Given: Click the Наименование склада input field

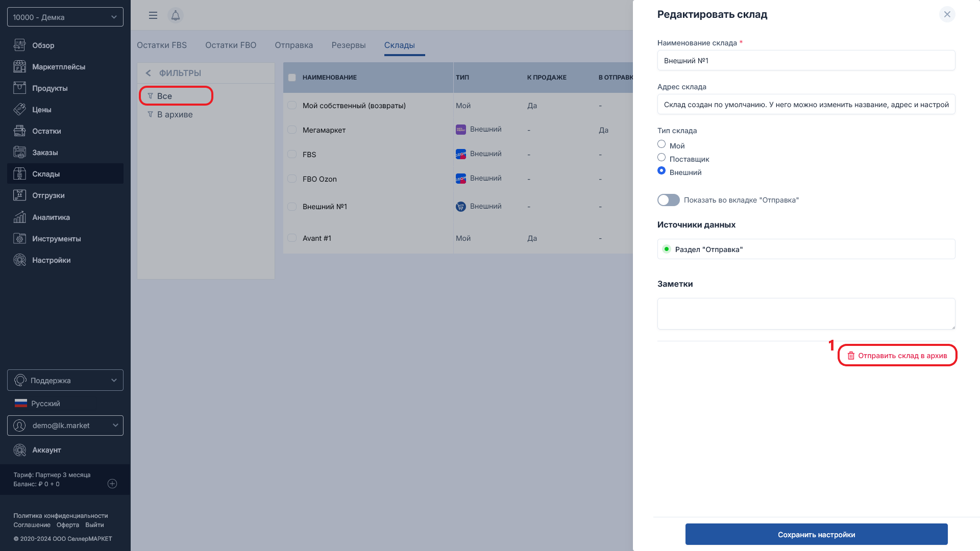Looking at the screenshot, I should [x=806, y=60].
